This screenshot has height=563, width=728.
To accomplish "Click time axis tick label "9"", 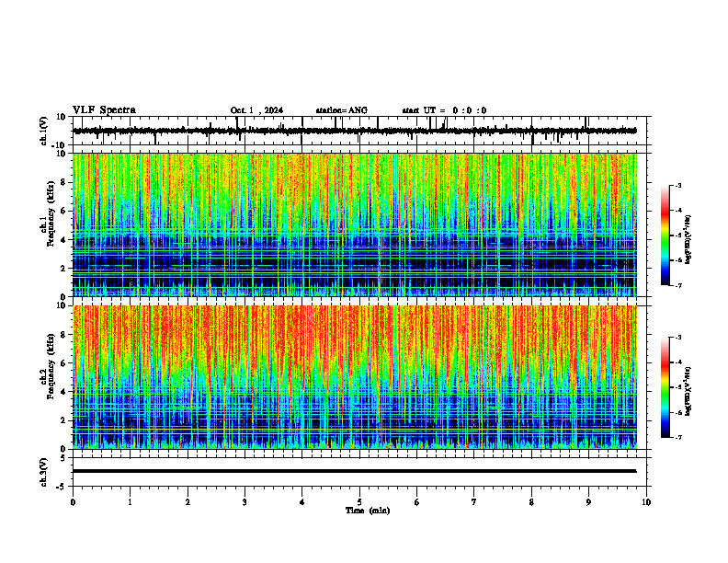I will pos(588,502).
